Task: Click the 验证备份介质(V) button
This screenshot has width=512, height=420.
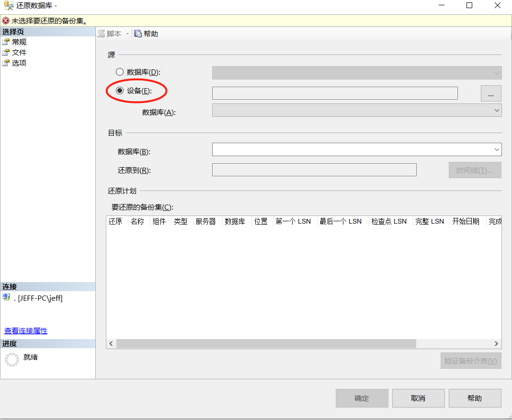Action: click(471, 361)
